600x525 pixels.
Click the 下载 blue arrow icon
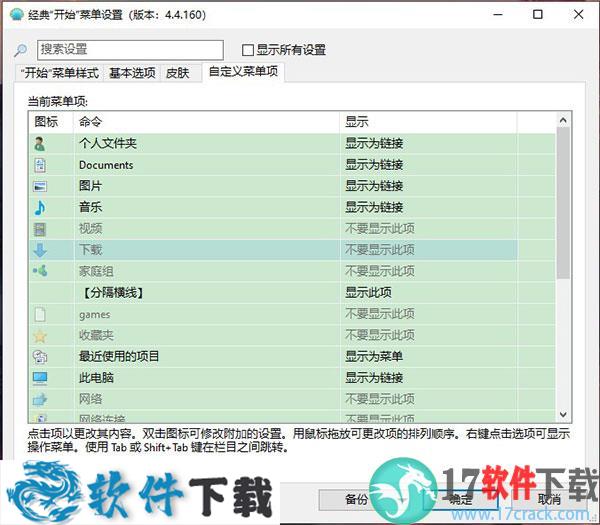[40, 250]
